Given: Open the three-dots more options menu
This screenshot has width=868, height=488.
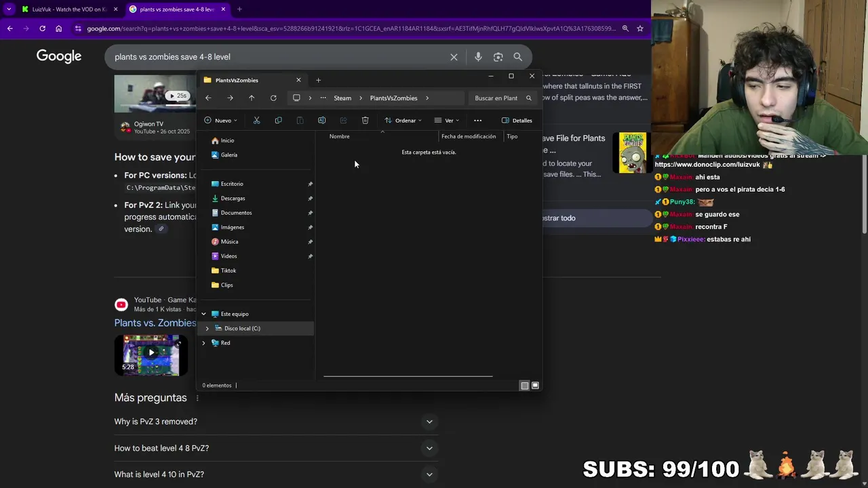Looking at the screenshot, I should pos(477,121).
